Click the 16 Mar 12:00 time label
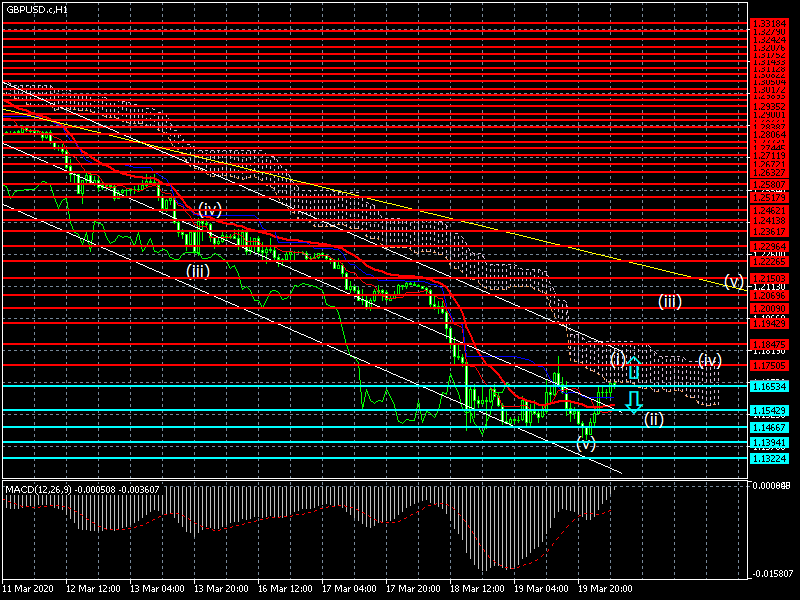 pos(285,588)
